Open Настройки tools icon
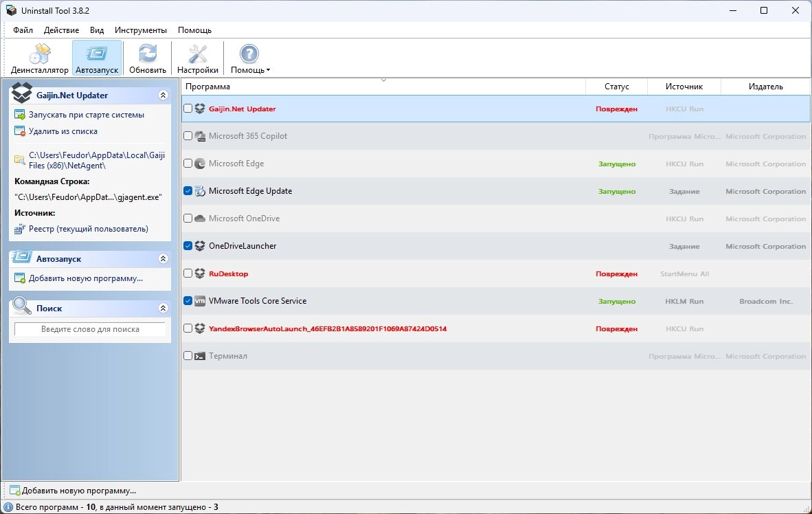Viewport: 812px width, 514px height. point(197,54)
